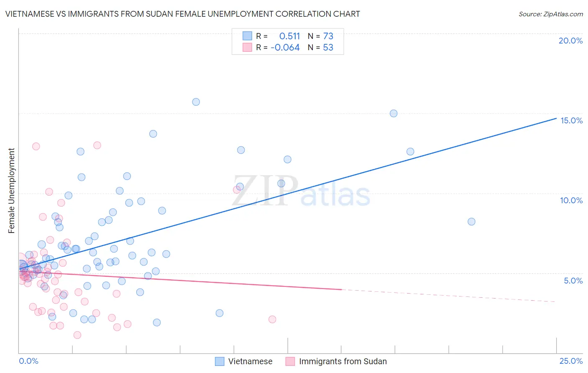This screenshot has width=588, height=373.
Task: Click the chart title text
Action: [183, 14]
